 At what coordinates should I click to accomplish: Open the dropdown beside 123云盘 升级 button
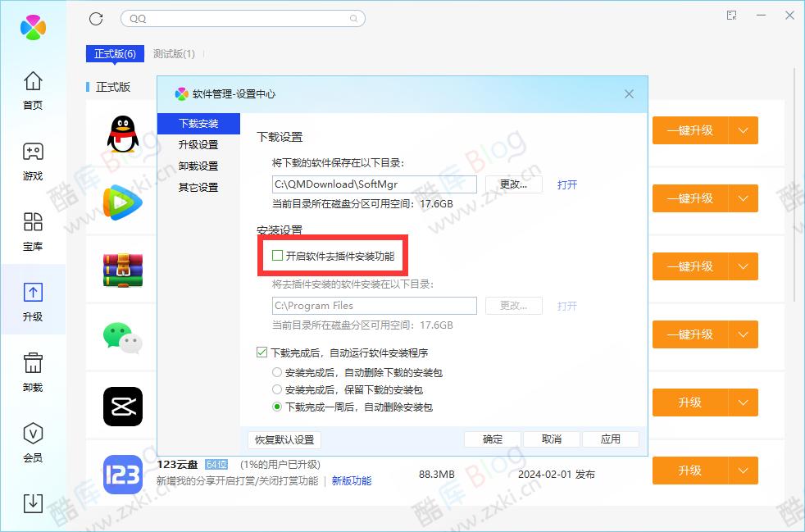(x=744, y=471)
